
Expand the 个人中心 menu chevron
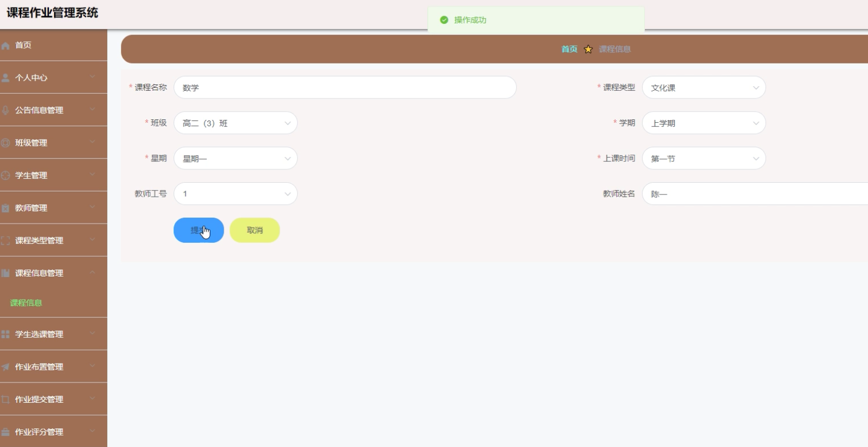pos(93,77)
